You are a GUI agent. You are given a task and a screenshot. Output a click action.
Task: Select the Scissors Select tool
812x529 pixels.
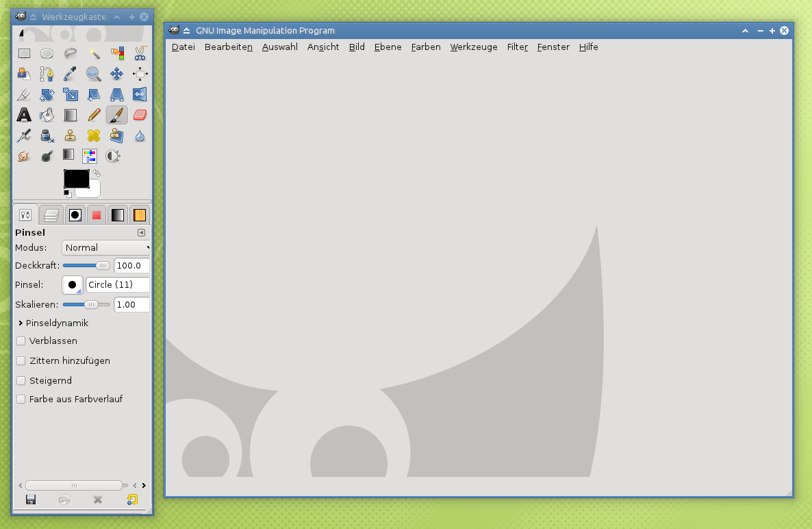click(140, 53)
